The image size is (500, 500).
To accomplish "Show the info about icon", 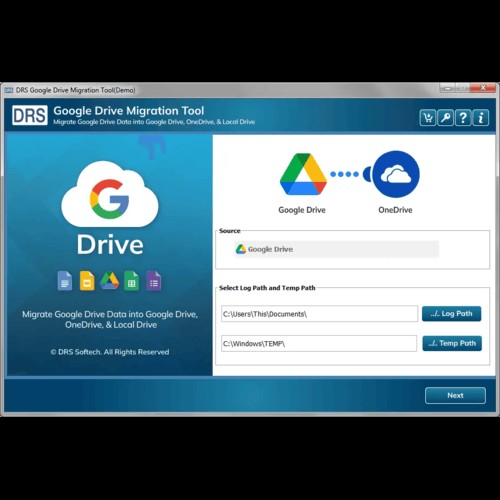I will click(481, 118).
